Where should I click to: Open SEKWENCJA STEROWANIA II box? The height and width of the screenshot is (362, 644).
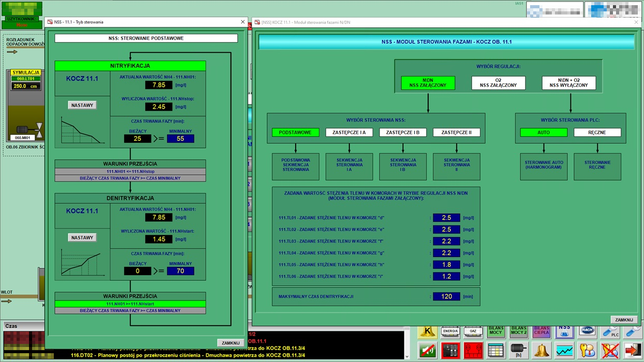(x=457, y=167)
